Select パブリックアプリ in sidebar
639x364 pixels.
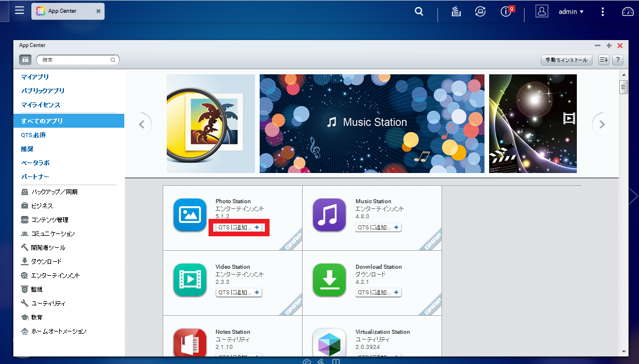tap(43, 91)
